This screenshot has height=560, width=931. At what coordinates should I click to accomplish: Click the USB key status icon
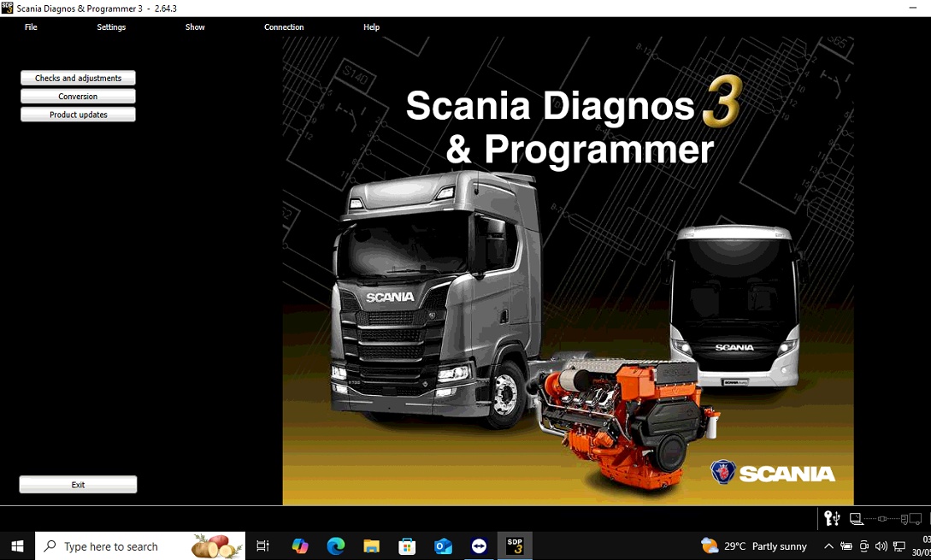[833, 518]
